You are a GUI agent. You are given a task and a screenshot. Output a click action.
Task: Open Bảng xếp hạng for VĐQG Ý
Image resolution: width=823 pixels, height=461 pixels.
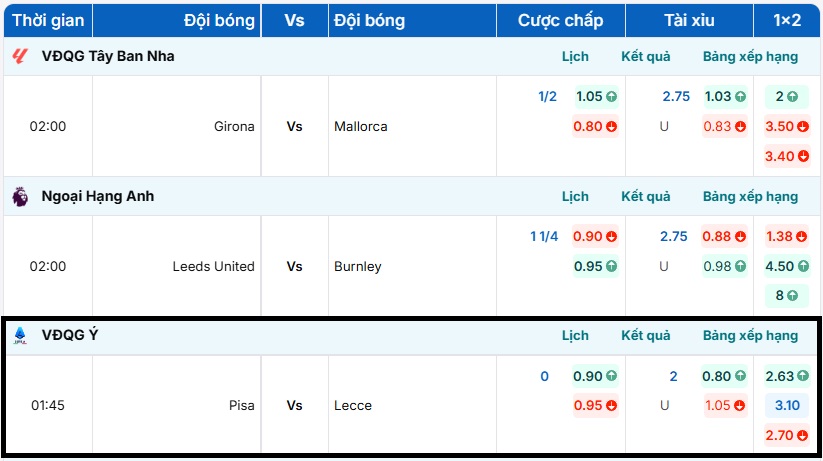coord(750,336)
